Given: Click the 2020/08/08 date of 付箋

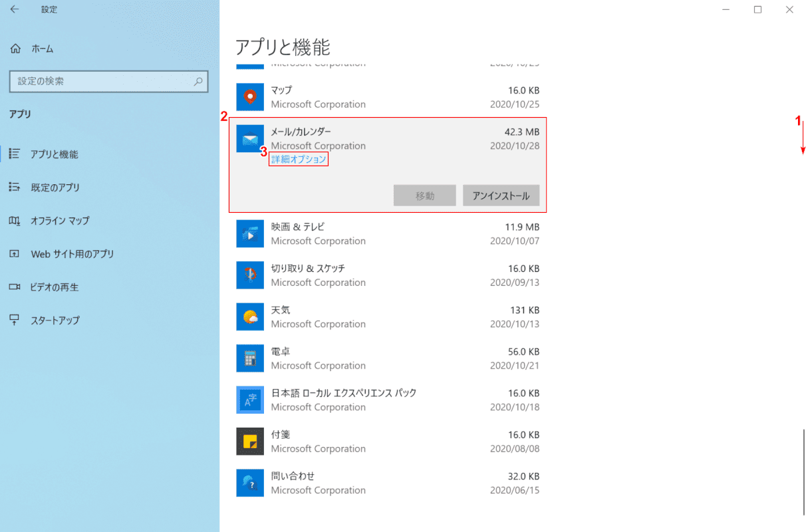Looking at the screenshot, I should (x=515, y=449).
